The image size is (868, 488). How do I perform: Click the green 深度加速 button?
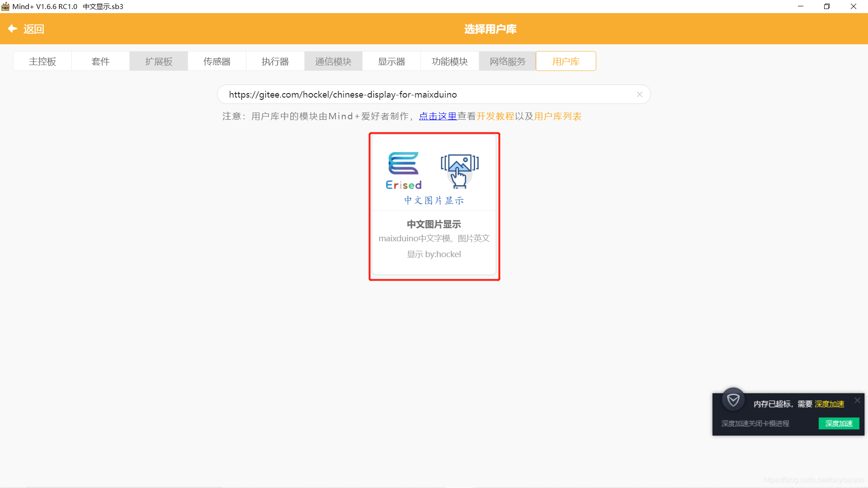[839, 423]
